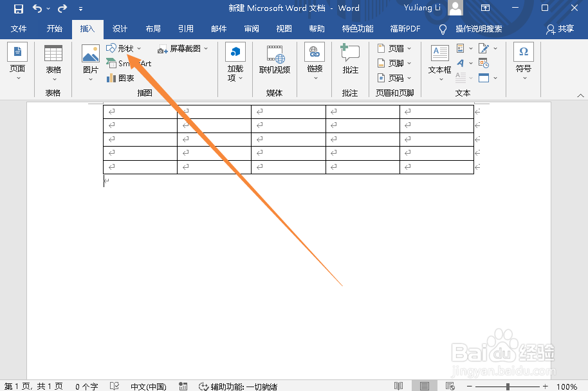The height and width of the screenshot is (391, 588).
Task: Open the 文本框 text box gallery
Action: click(439, 63)
